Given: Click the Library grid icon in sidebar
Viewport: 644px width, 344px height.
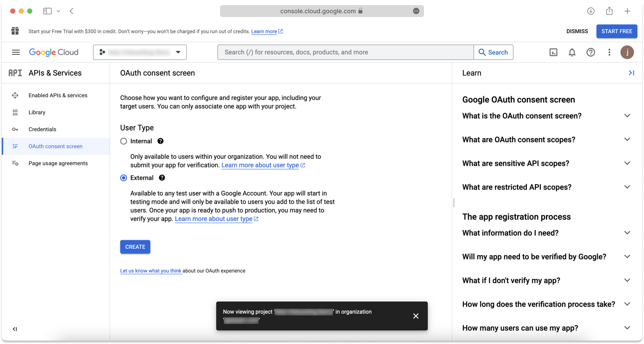Looking at the screenshot, I should [x=15, y=112].
